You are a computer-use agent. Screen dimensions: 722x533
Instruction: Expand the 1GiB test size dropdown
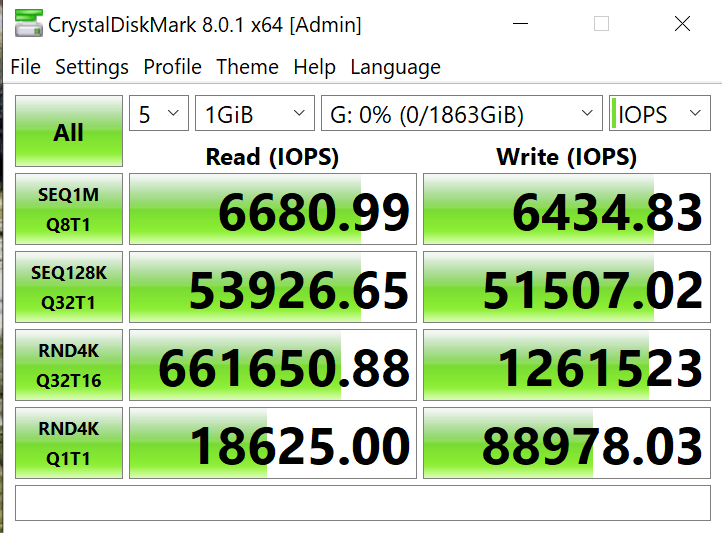point(254,114)
